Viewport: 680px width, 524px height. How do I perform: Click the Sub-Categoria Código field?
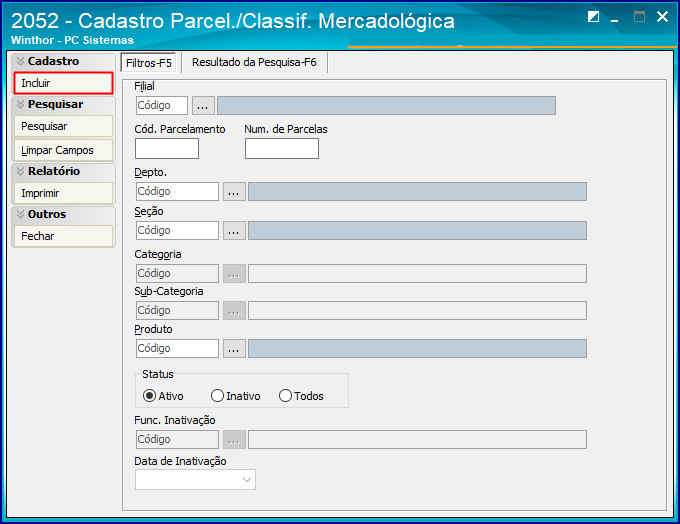click(x=177, y=311)
